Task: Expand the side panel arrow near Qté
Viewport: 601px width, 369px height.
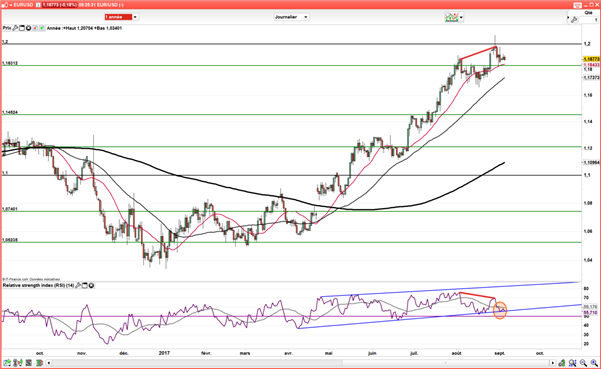Action: click(x=568, y=18)
